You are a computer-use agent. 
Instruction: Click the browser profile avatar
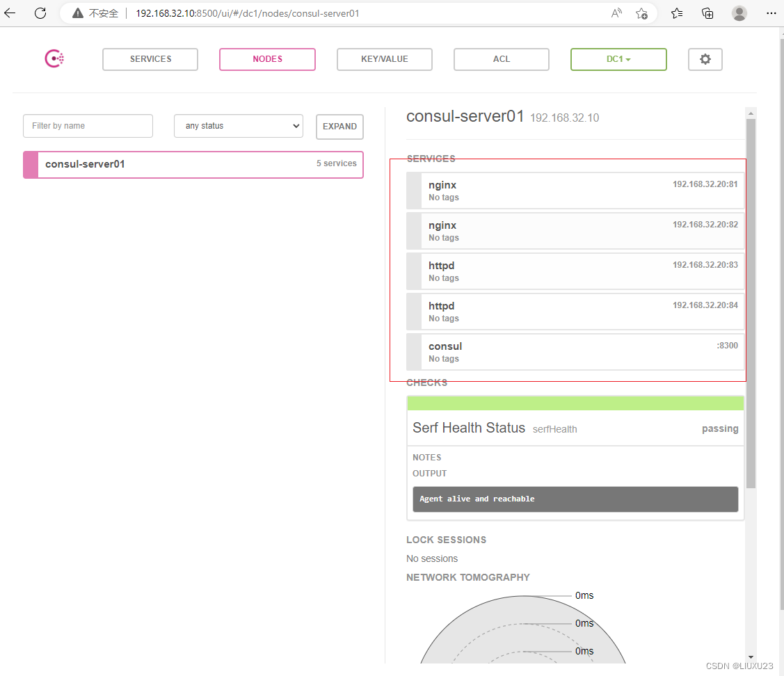[x=739, y=13]
